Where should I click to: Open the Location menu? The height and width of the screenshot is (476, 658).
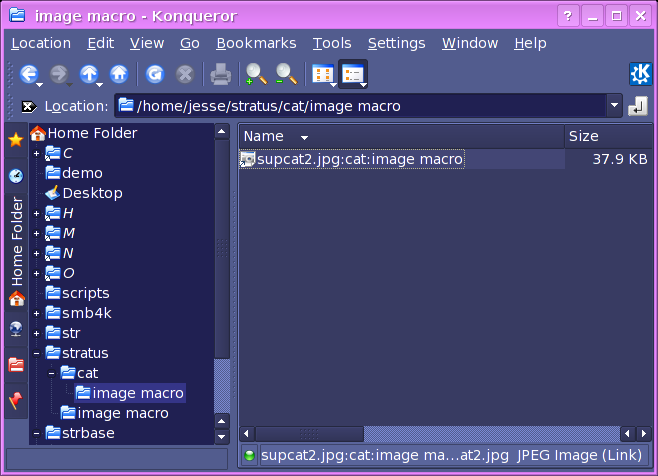[41, 43]
